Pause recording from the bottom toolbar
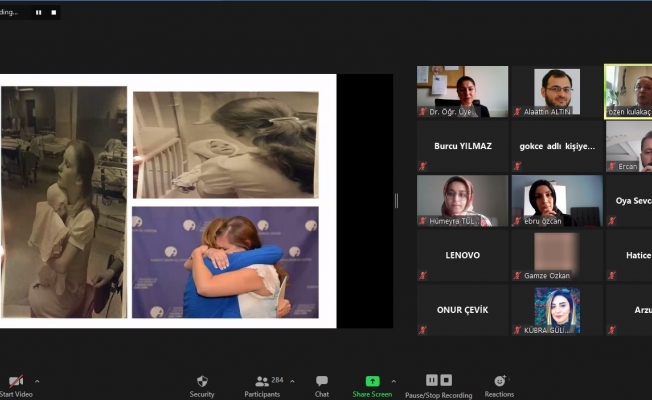 [432, 380]
